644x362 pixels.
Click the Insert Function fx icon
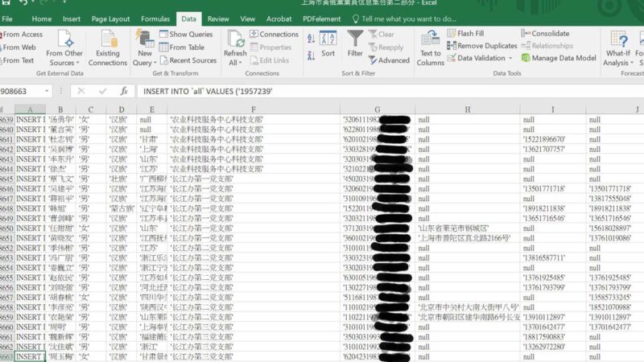(123, 91)
